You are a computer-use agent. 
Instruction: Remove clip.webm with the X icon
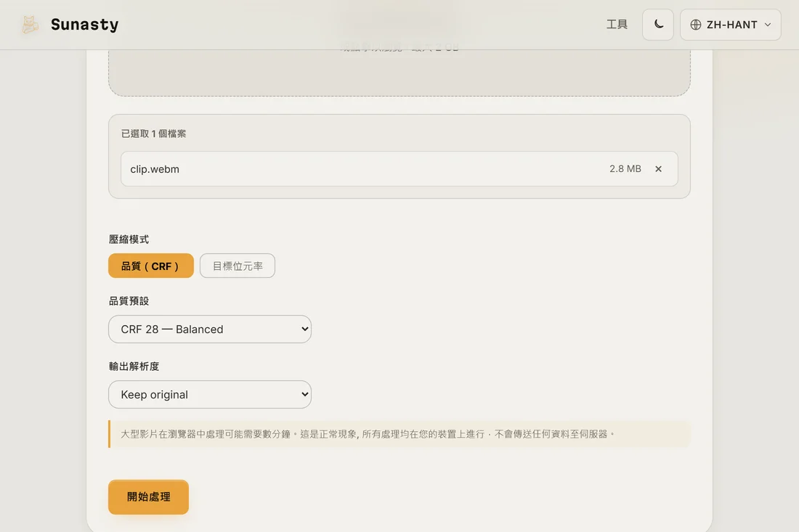pyautogui.click(x=658, y=169)
